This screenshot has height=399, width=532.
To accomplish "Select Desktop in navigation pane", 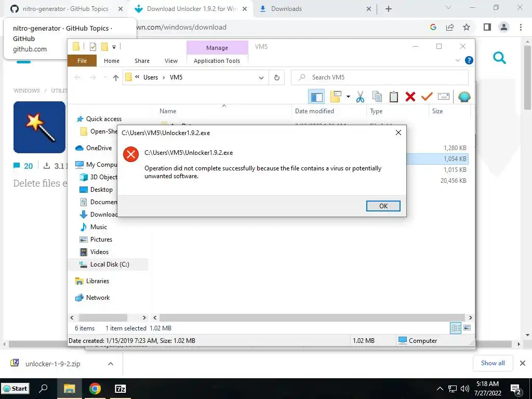I will coord(101,190).
